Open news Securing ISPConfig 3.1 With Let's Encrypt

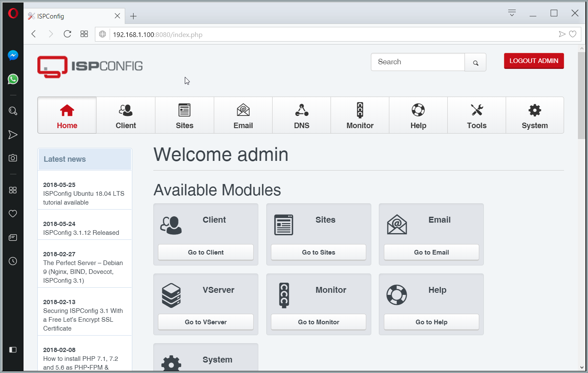[x=83, y=320]
